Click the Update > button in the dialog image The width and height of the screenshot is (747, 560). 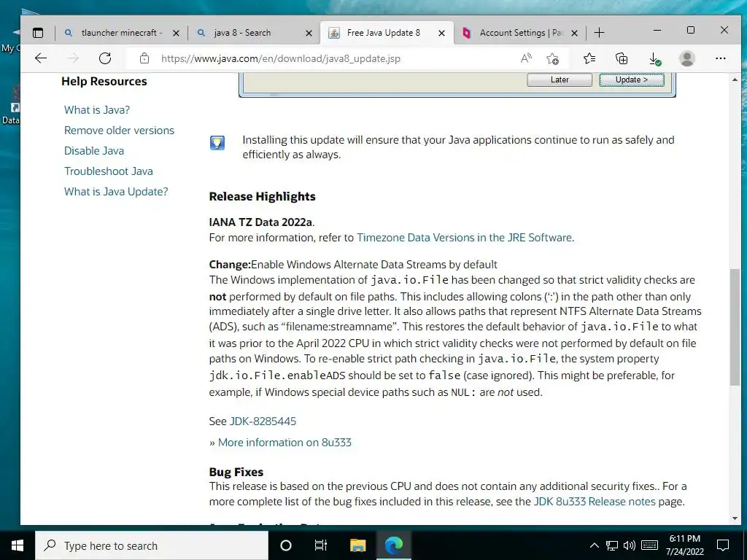(x=631, y=80)
